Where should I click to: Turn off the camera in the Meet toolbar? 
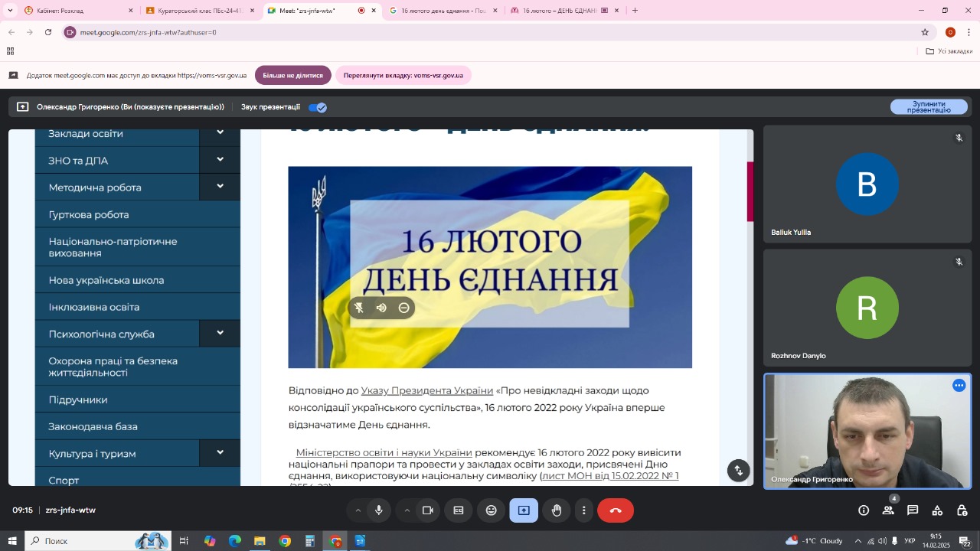pyautogui.click(x=428, y=510)
